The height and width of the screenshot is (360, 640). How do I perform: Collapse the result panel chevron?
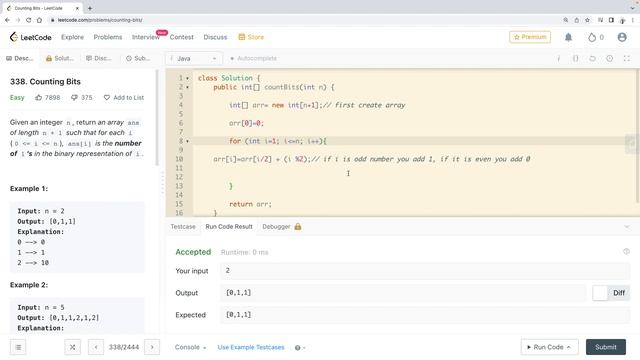pyautogui.click(x=627, y=227)
